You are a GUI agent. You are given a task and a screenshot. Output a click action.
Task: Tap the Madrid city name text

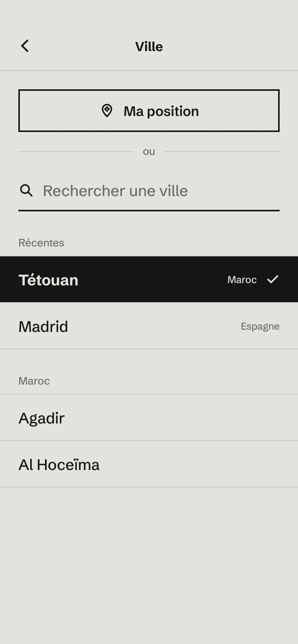point(43,327)
